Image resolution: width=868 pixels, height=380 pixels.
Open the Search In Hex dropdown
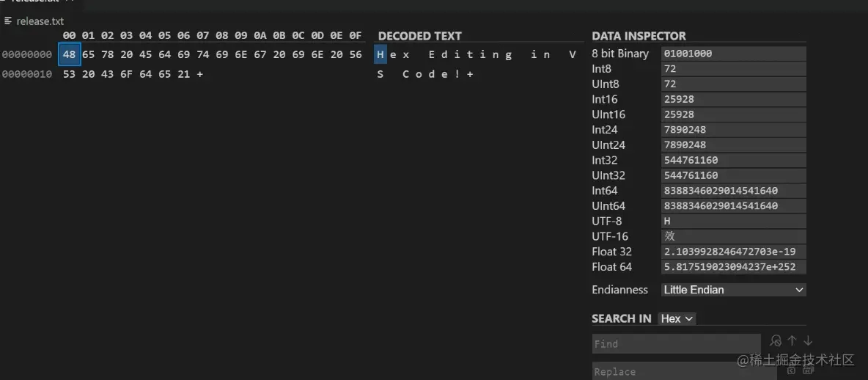[677, 318]
